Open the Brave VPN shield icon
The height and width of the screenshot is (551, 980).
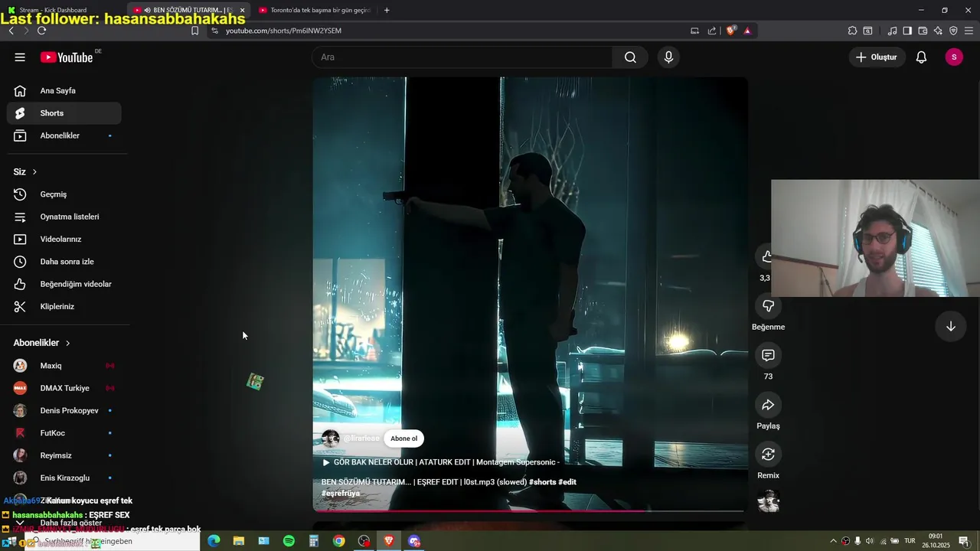[x=953, y=31]
